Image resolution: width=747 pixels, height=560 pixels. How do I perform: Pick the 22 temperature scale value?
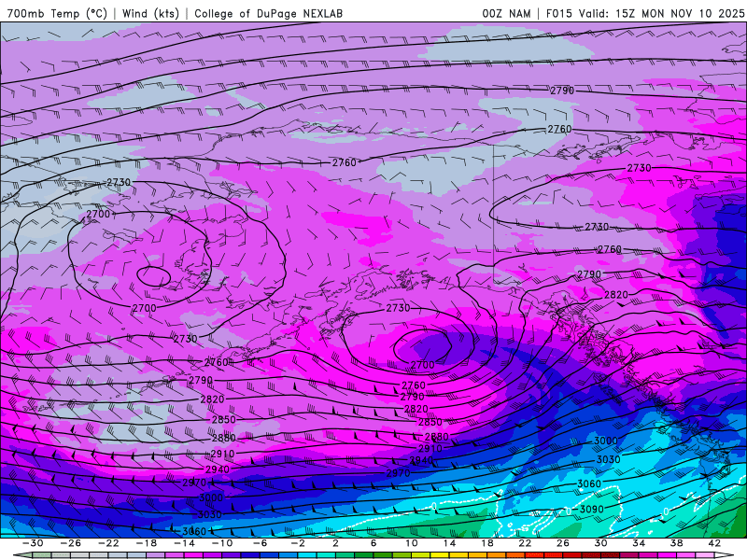[x=525, y=543]
